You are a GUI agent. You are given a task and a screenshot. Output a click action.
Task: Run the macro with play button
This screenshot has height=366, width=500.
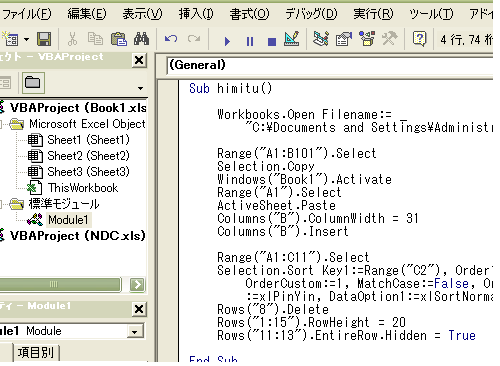coord(227,41)
